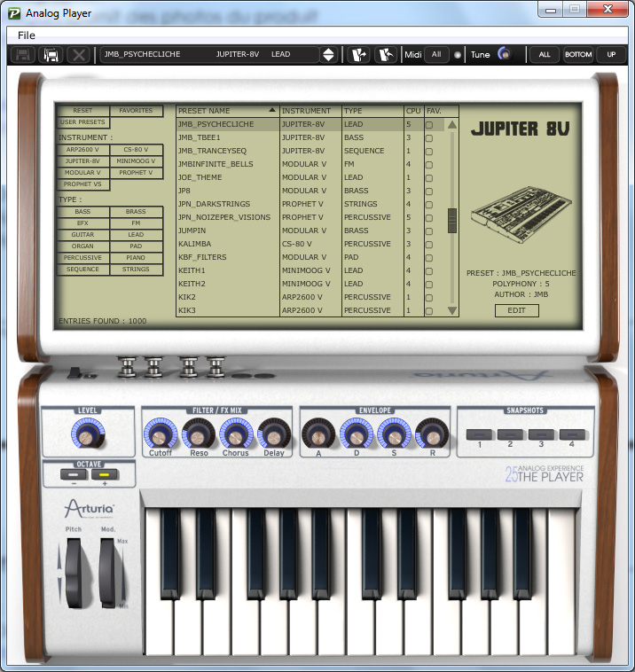Sort list by Preset Name column header

coord(227,111)
